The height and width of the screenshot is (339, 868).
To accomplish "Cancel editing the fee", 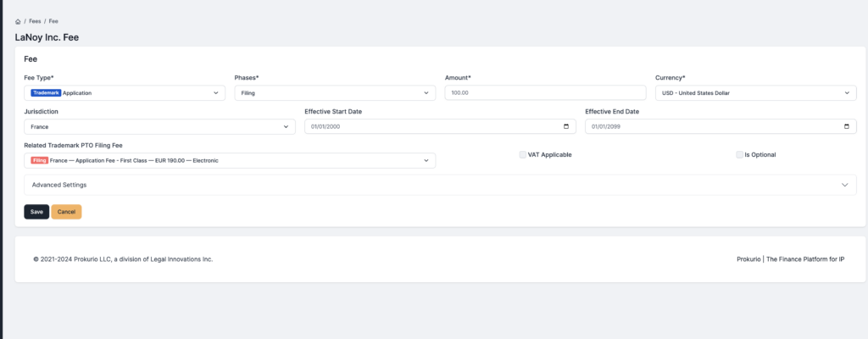I will (x=66, y=212).
